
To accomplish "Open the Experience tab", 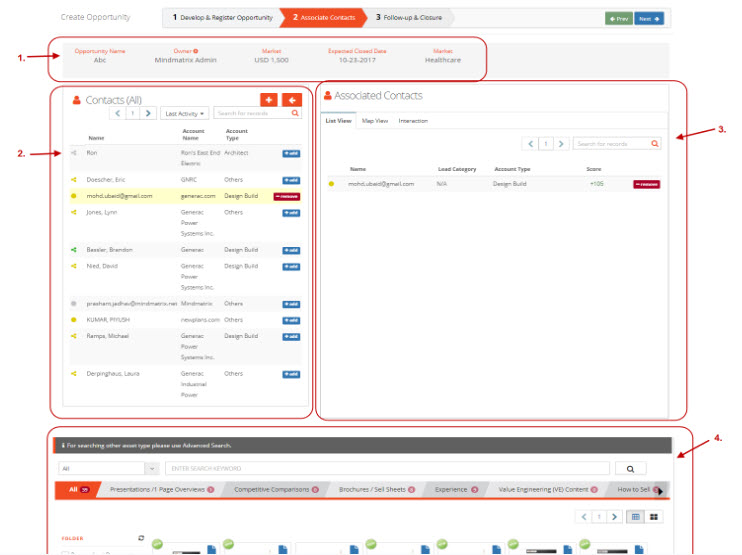I will [x=456, y=490].
